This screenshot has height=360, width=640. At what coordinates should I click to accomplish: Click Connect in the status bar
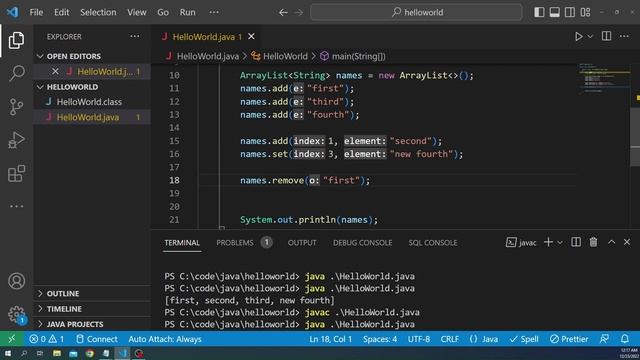[97, 339]
